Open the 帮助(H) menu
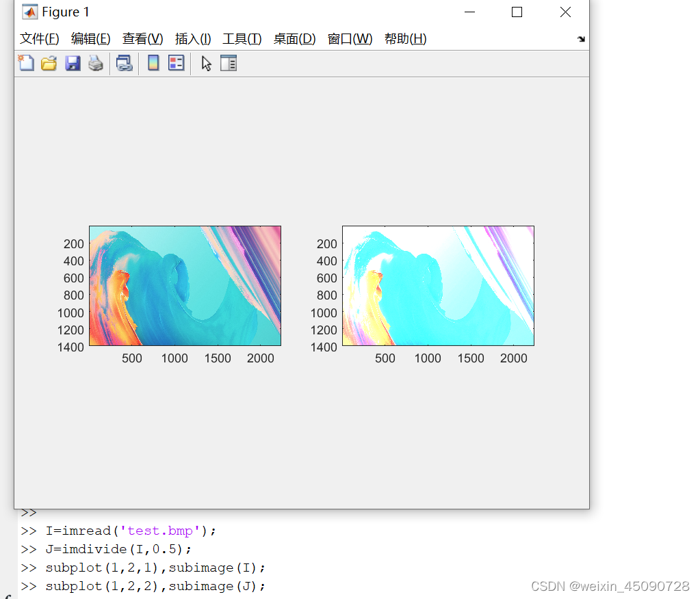700x599 pixels. point(405,39)
